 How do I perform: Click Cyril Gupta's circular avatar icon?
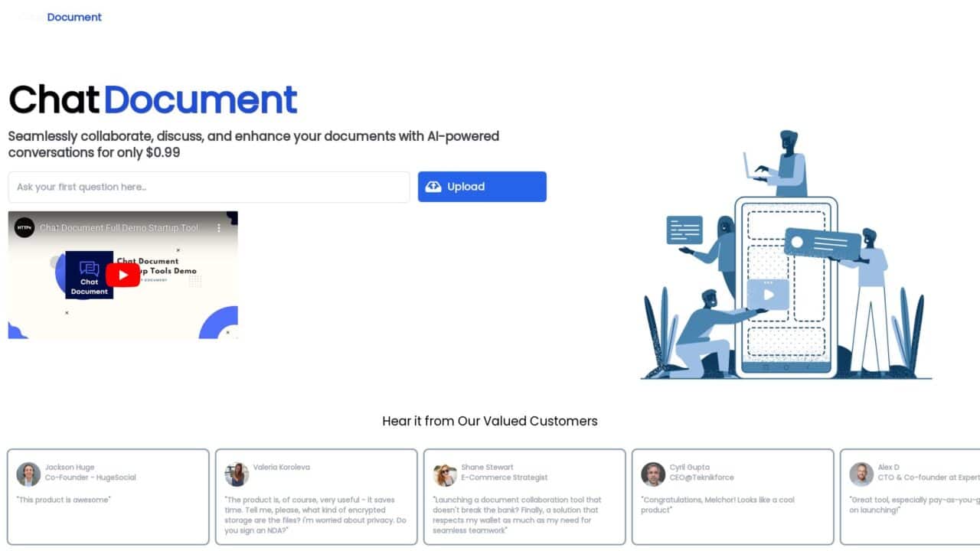(652, 472)
